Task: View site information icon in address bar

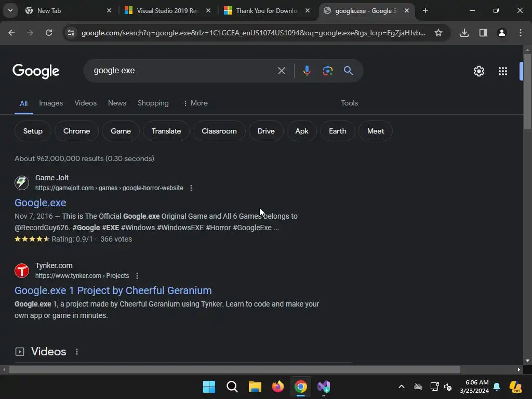Action: coord(71,33)
